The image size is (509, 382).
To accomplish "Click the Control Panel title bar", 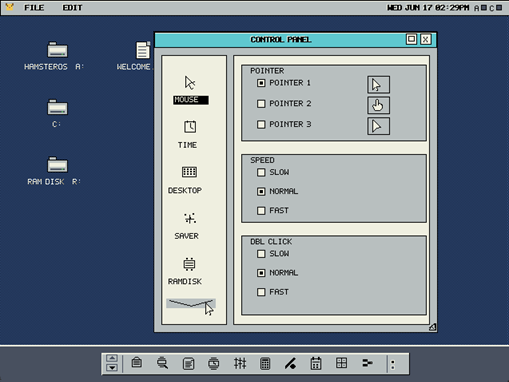I will tap(281, 40).
